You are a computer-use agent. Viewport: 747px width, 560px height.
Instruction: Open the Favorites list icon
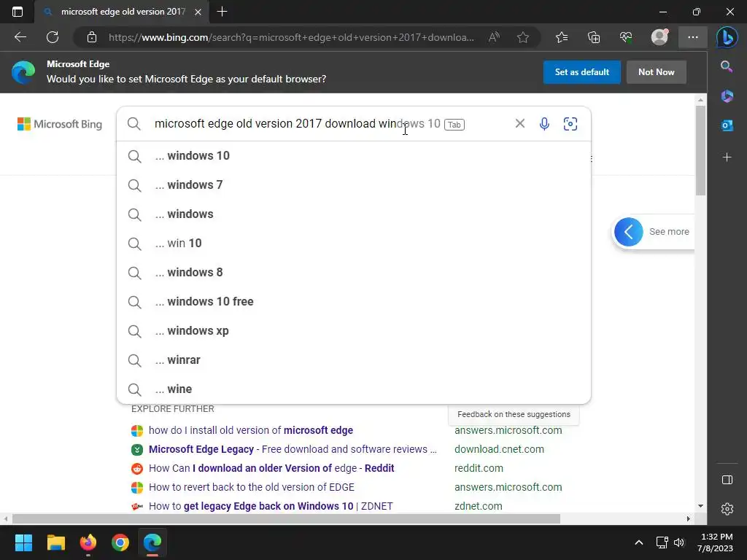562,37
